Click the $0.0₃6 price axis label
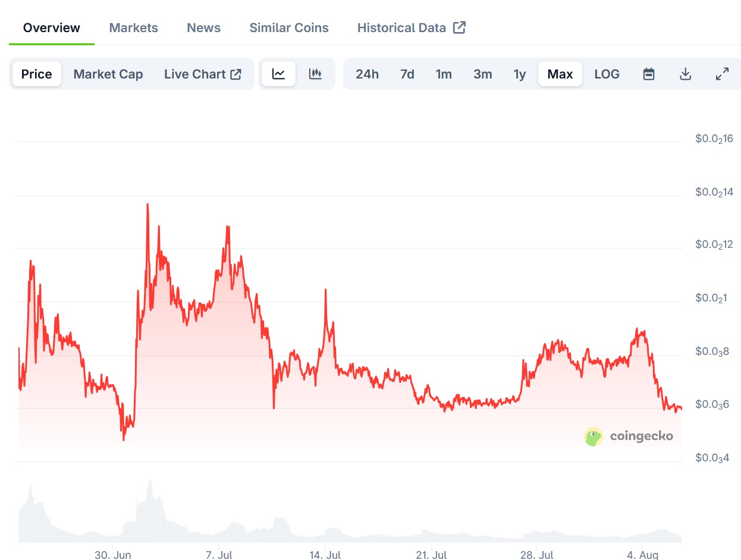This screenshot has width=741, height=560. tap(712, 405)
